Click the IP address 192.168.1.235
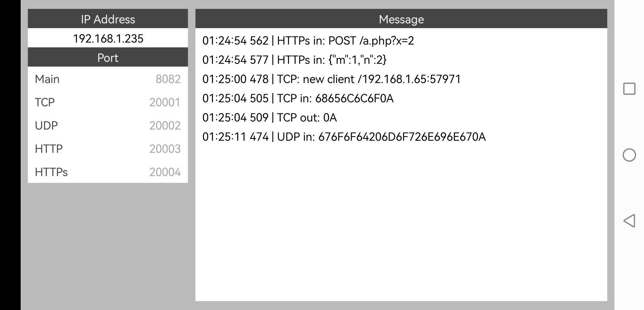This screenshot has width=644, height=310. tap(108, 38)
